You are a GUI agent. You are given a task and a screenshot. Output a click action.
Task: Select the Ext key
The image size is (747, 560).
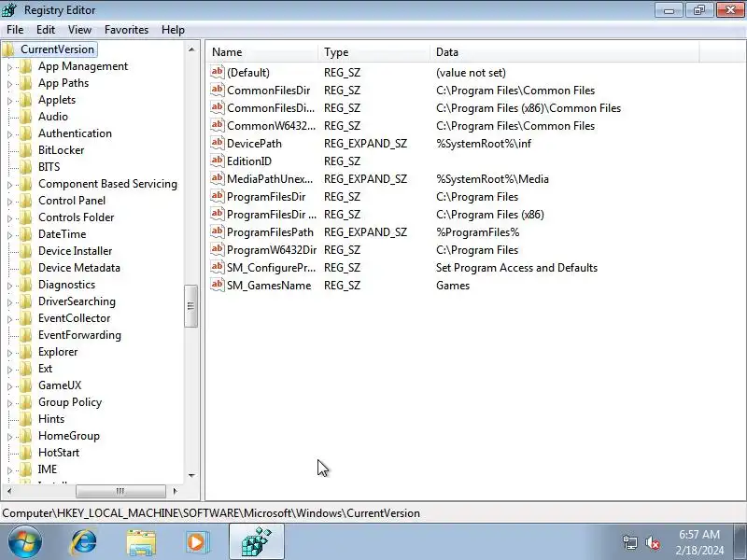point(45,369)
